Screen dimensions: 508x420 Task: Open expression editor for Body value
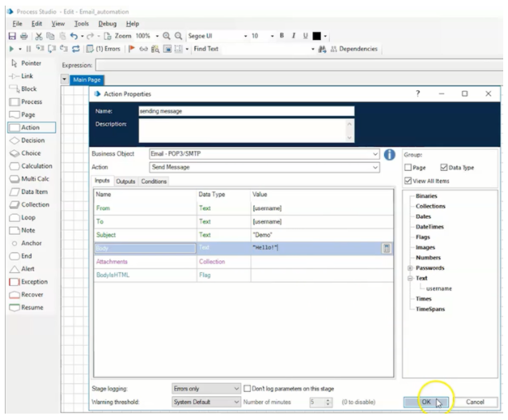pos(387,249)
